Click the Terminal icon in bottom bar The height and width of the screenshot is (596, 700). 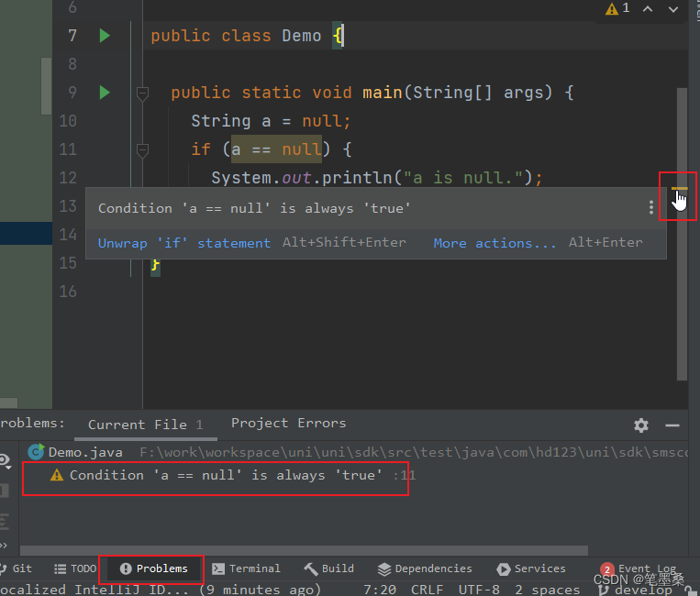coord(218,568)
